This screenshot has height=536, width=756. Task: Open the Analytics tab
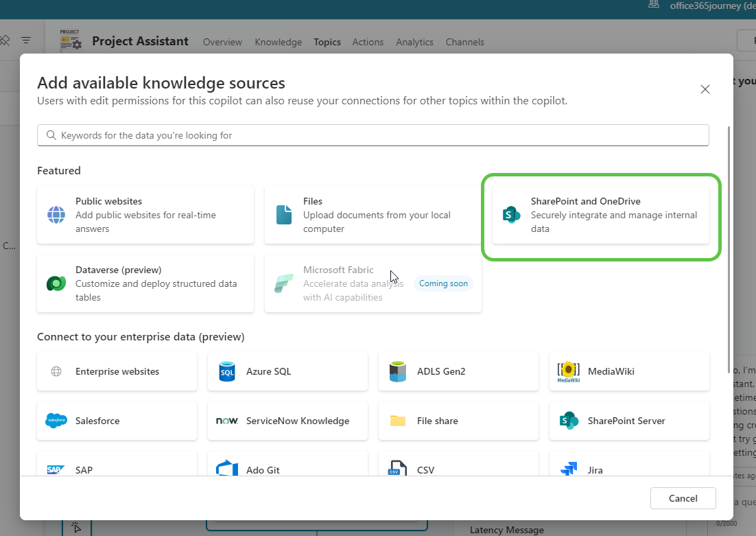click(x=414, y=42)
